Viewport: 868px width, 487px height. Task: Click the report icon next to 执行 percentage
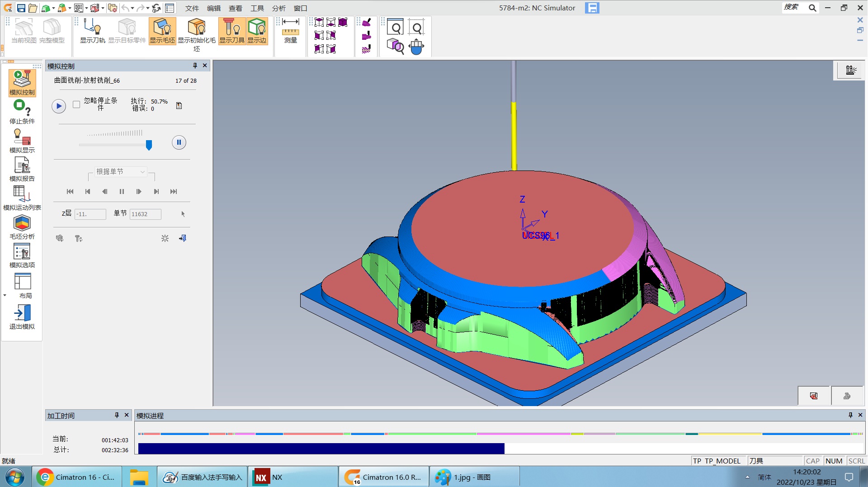coord(179,105)
